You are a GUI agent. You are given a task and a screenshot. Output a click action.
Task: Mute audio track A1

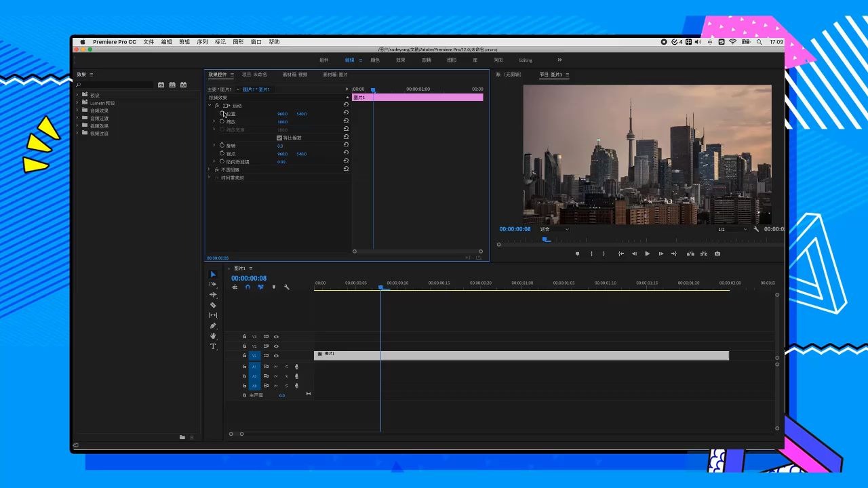pos(276,367)
